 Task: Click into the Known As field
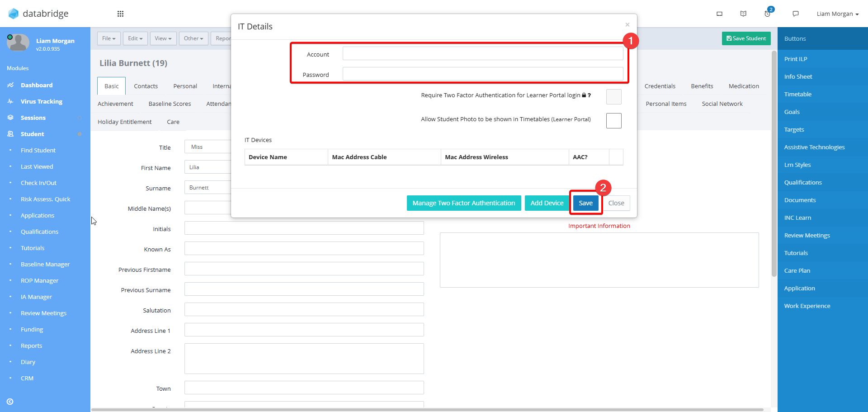coord(304,248)
